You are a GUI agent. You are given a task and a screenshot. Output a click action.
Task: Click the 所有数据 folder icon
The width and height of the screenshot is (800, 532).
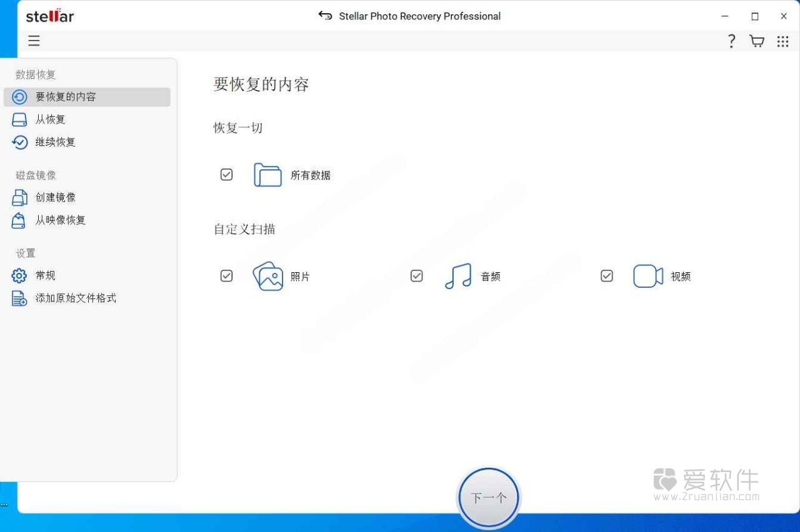pos(267,175)
